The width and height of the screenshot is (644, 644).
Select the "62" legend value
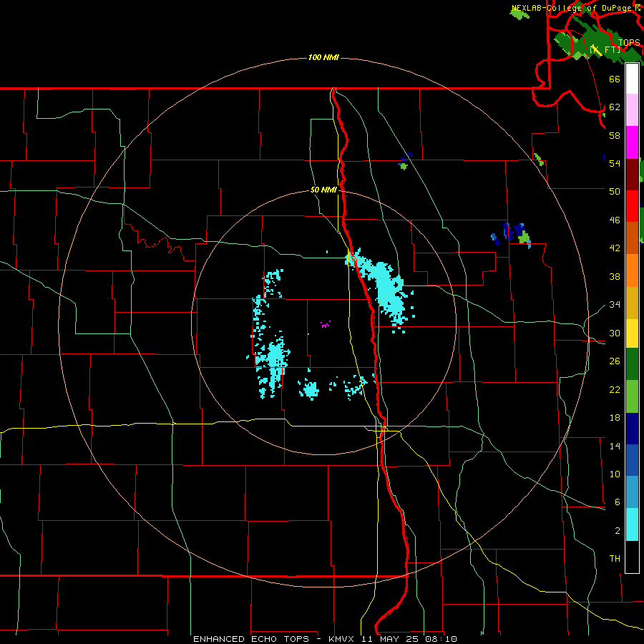(615, 107)
